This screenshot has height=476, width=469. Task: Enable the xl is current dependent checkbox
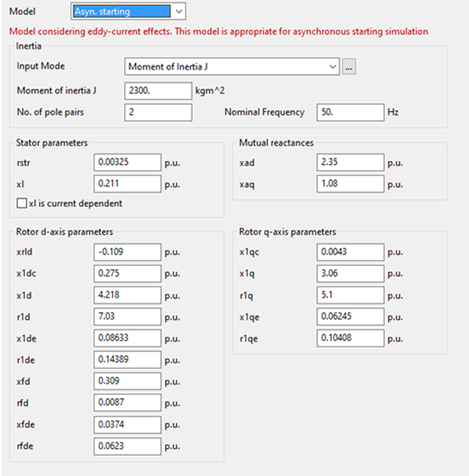click(x=22, y=203)
